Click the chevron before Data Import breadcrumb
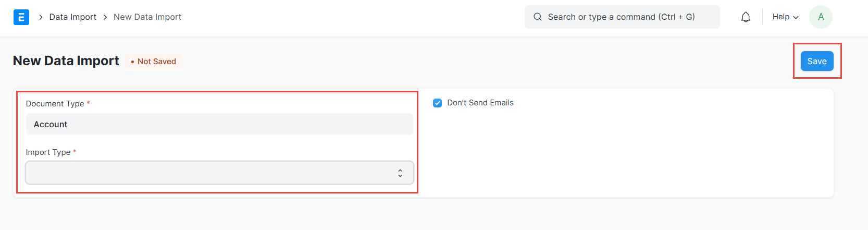 pyautogui.click(x=41, y=17)
